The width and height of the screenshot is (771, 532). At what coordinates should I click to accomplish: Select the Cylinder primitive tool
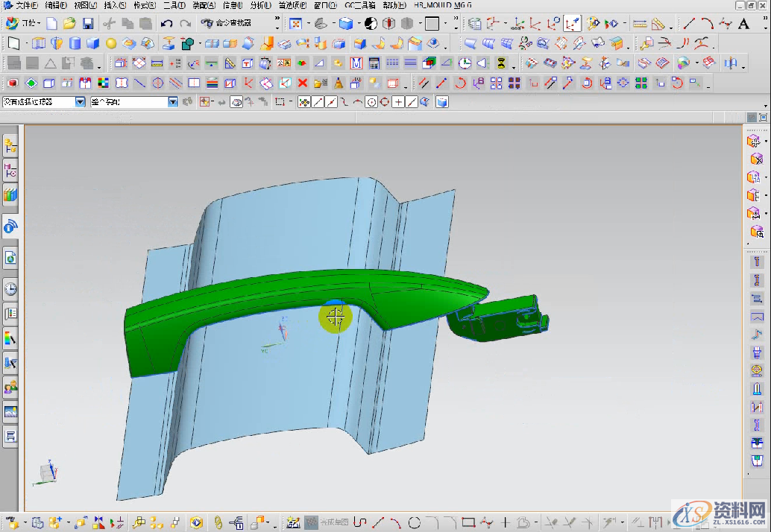coord(75,43)
